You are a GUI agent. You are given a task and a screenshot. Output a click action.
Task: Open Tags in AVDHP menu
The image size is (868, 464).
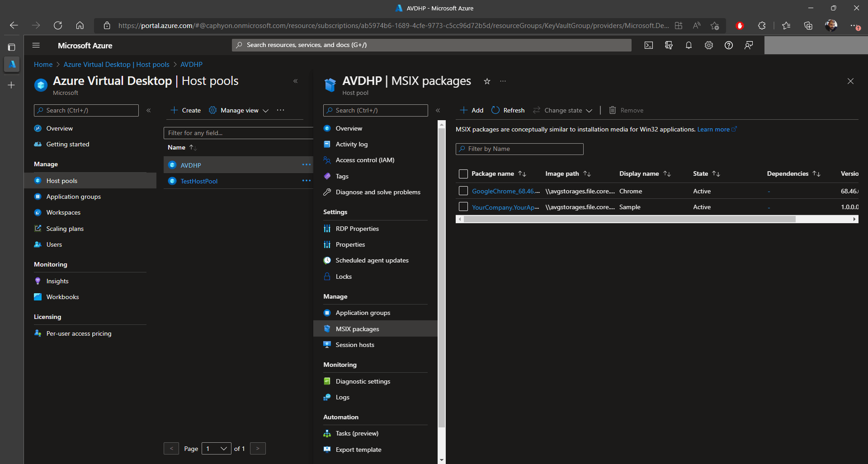coord(342,176)
